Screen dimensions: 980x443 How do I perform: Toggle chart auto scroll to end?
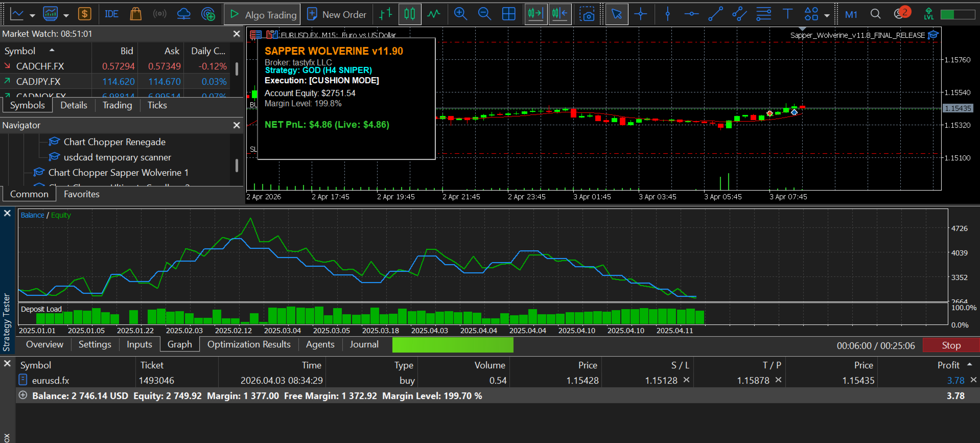[535, 14]
